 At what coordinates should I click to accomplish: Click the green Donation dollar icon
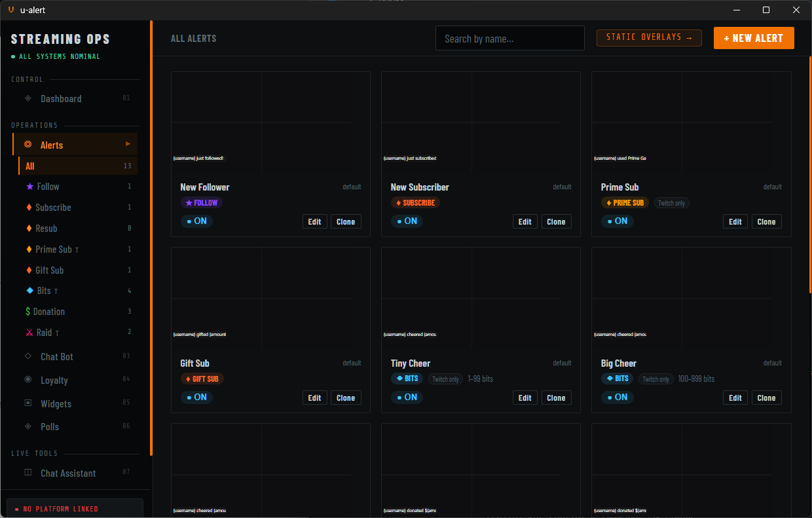[28, 312]
